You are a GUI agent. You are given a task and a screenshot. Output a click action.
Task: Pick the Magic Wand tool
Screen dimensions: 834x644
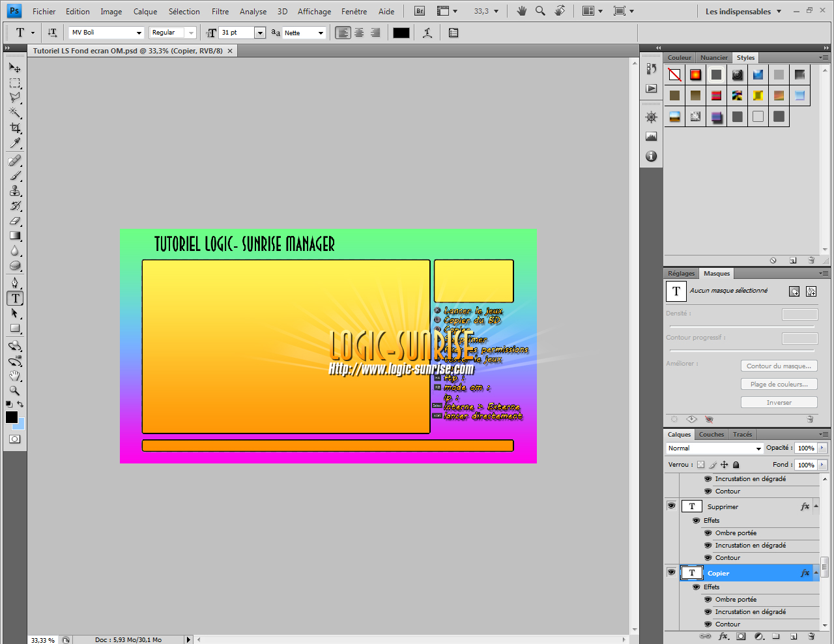coord(15,113)
